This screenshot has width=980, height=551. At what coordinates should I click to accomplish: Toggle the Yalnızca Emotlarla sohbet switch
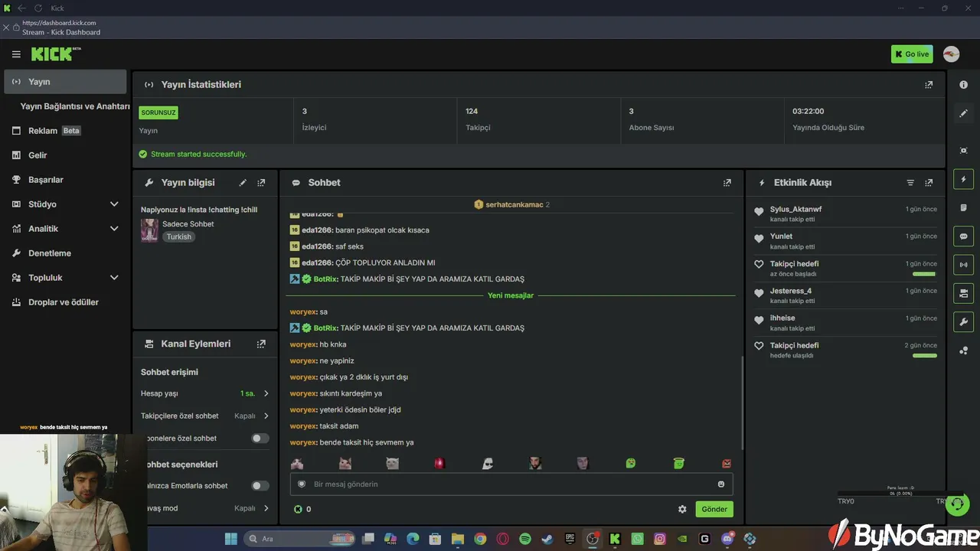(260, 485)
